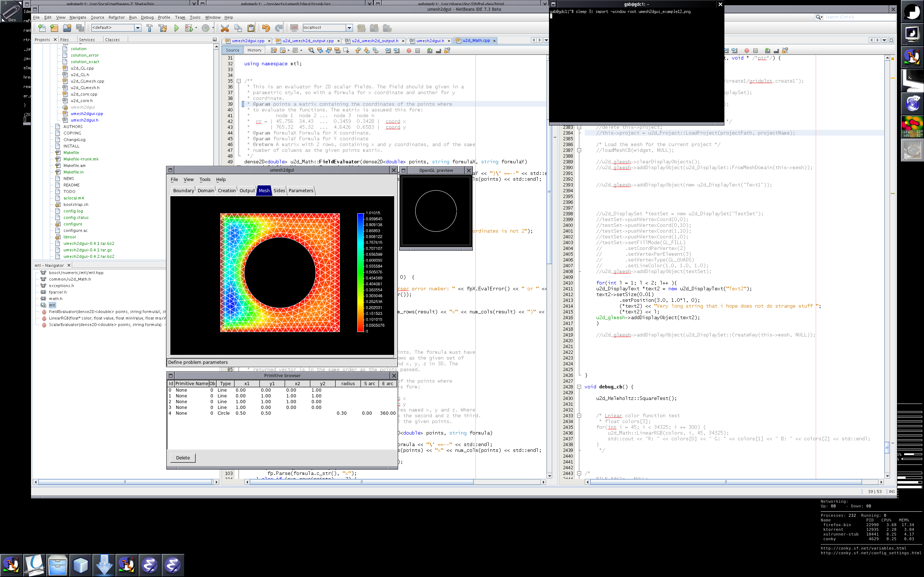Toggle macro recording red circle button
The image size is (924, 577).
point(409,50)
